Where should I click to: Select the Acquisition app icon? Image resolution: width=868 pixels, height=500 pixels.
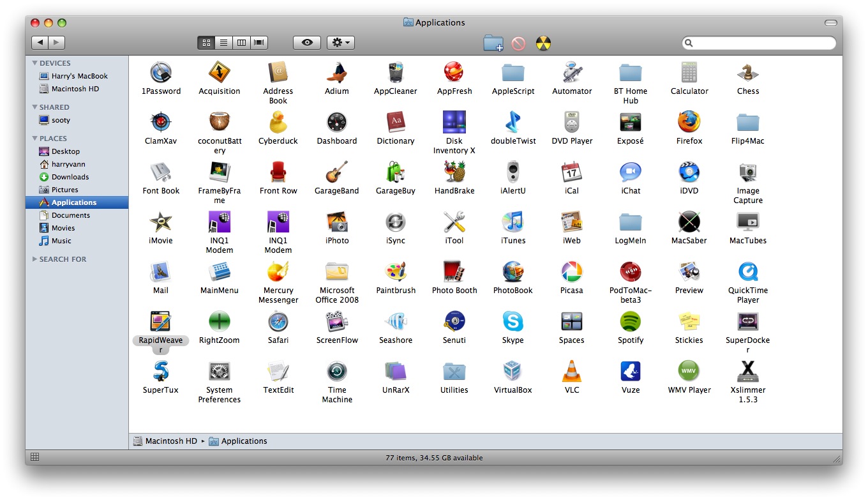tap(220, 72)
